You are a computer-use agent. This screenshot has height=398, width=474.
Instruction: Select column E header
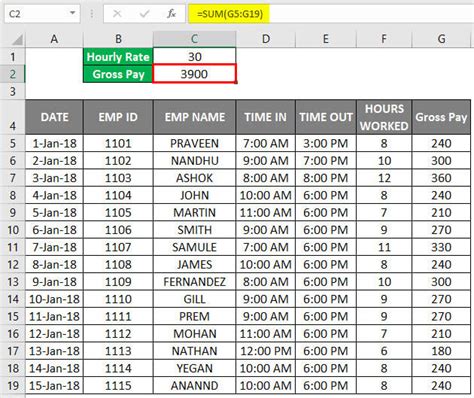(326, 39)
